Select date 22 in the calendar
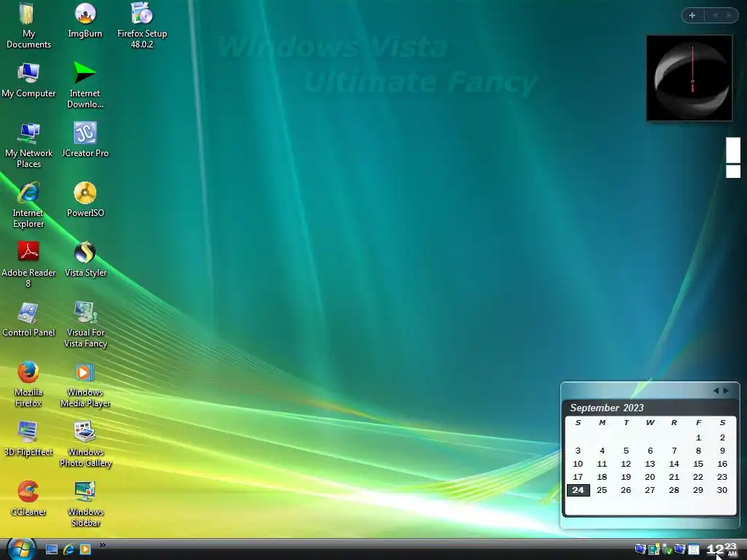The image size is (747, 560). pos(698,477)
